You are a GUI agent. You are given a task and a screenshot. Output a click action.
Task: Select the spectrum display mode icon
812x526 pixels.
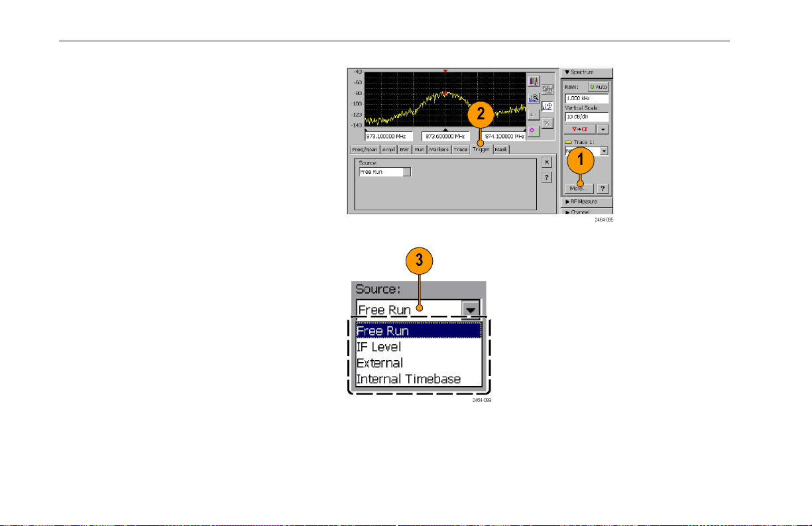(x=534, y=82)
